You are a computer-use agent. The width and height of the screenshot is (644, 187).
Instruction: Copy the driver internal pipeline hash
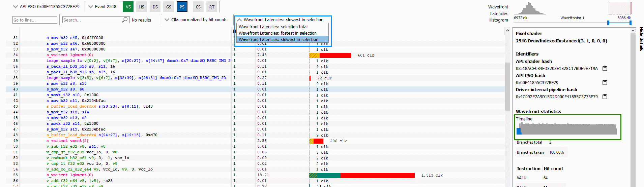tap(605, 97)
